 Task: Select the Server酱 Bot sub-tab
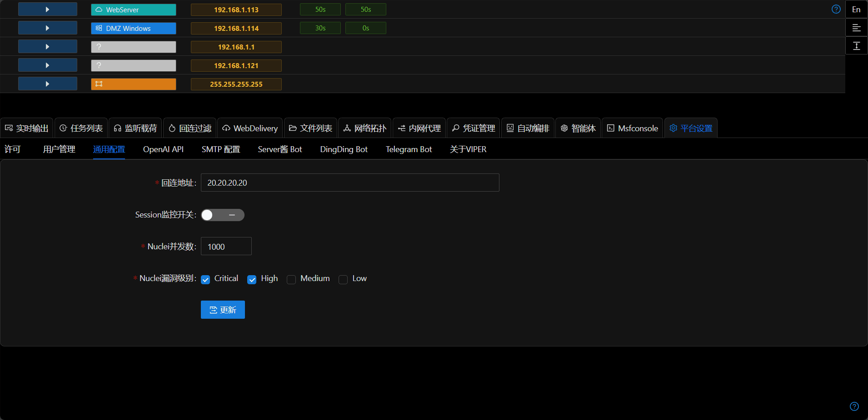pyautogui.click(x=280, y=149)
